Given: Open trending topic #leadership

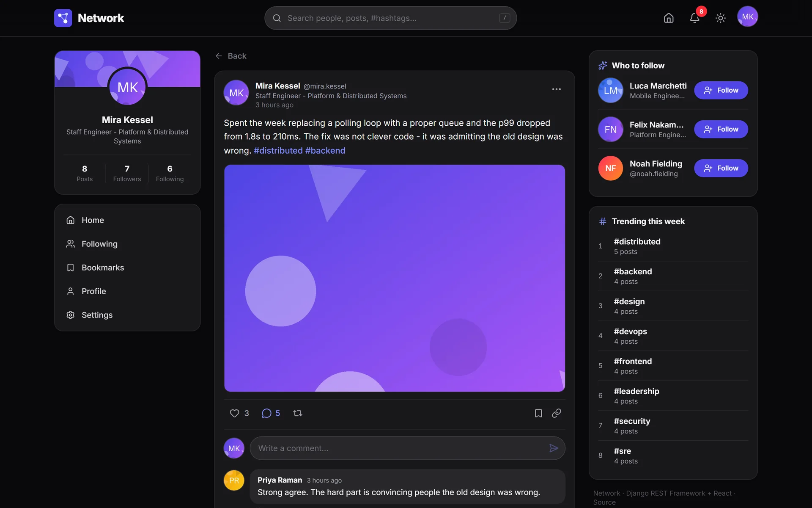Looking at the screenshot, I should (673, 396).
